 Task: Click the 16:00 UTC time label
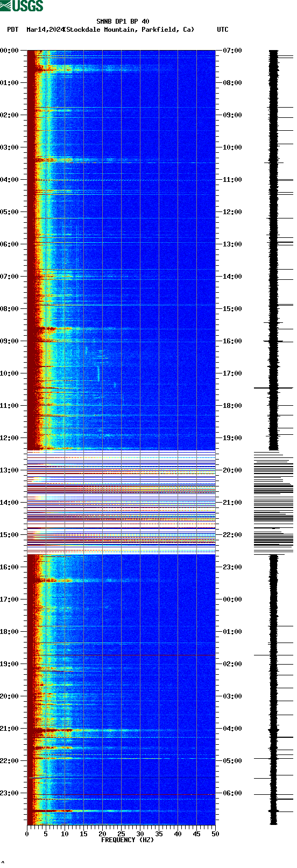[x=232, y=341]
